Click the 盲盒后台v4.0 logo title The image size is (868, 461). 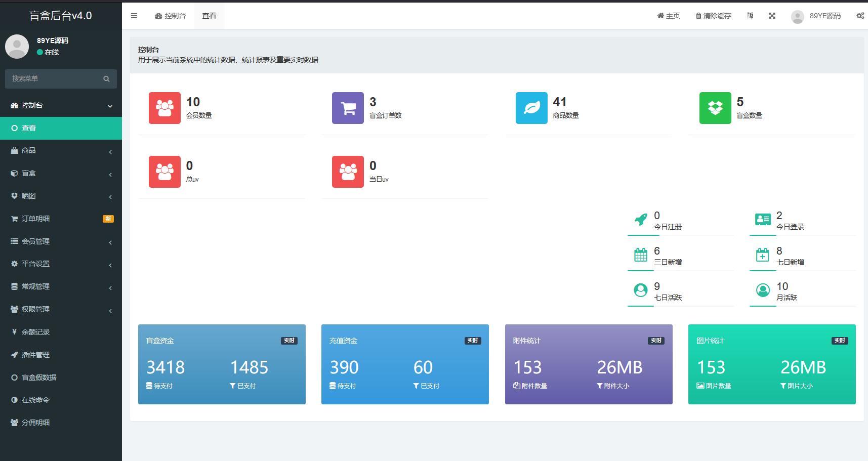point(61,16)
